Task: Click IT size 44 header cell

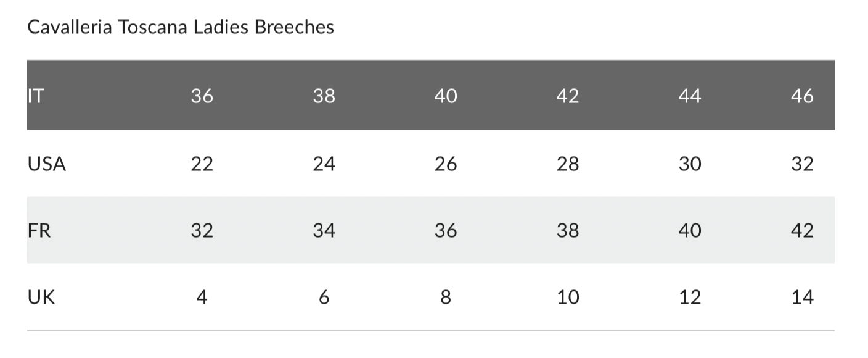Action: pyautogui.click(x=689, y=96)
